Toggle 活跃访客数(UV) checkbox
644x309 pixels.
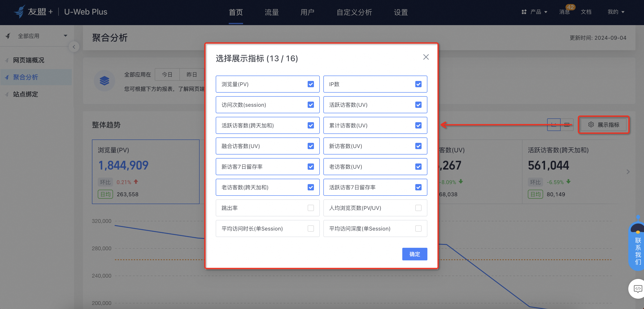418,105
